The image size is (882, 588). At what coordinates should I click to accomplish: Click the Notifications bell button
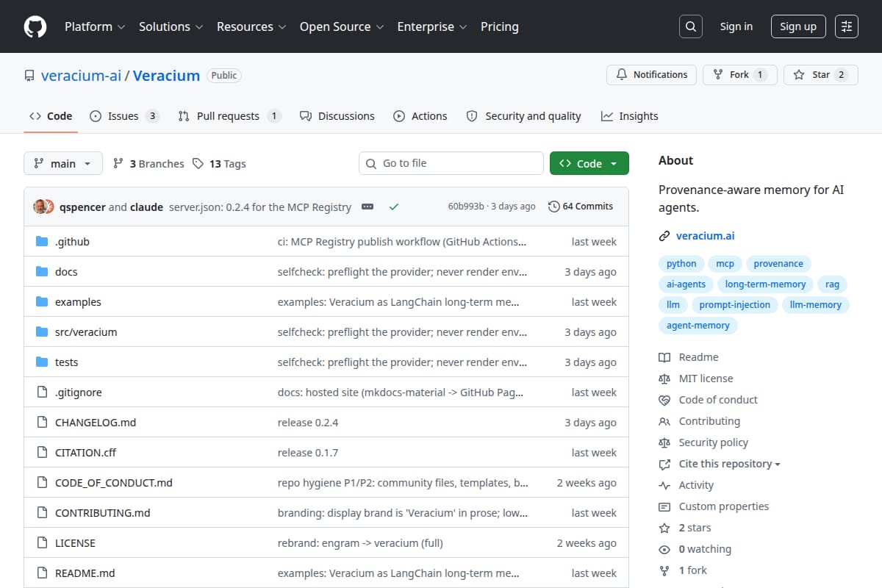click(x=651, y=75)
